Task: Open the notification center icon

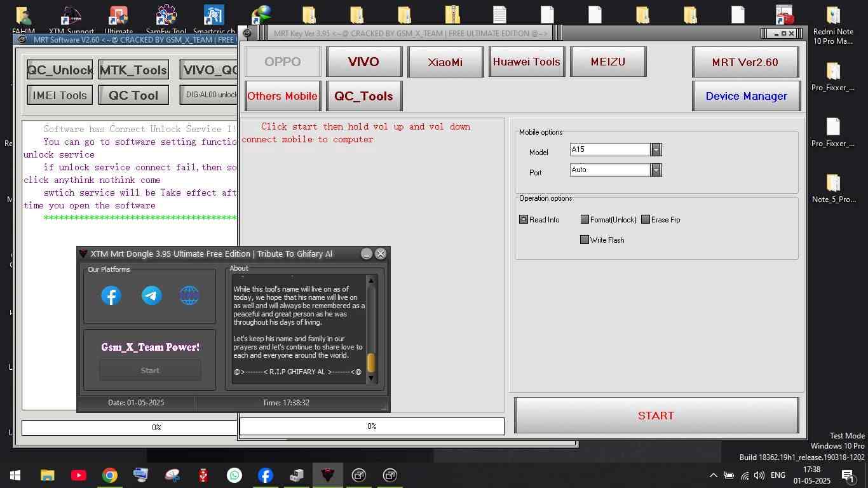Action: point(848,475)
